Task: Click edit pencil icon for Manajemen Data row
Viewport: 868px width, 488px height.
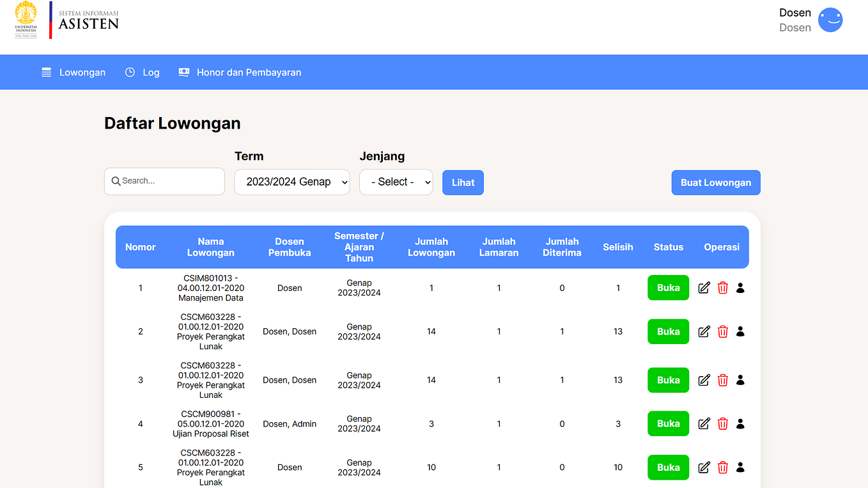Action: tap(704, 288)
